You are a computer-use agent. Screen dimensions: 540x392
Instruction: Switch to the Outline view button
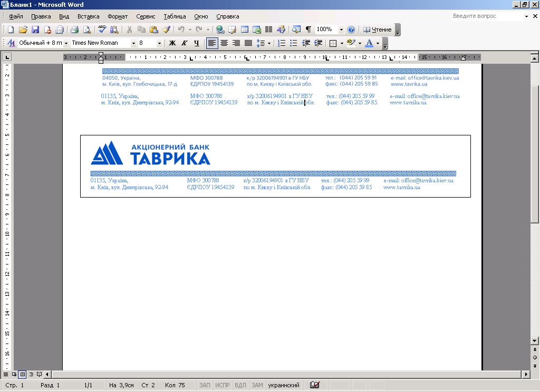(x=31, y=374)
